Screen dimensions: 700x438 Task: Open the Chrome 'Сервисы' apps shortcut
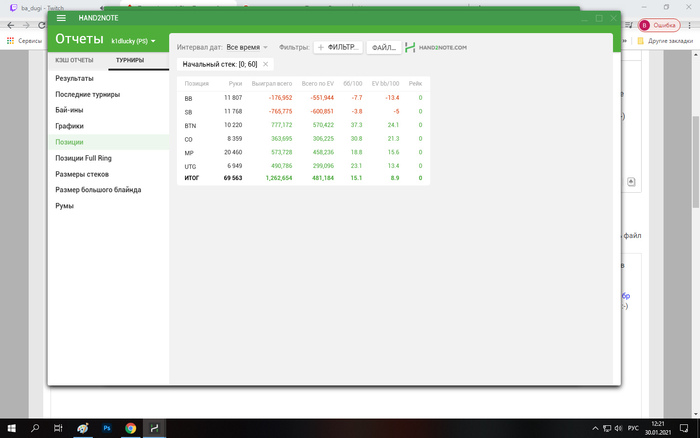25,41
